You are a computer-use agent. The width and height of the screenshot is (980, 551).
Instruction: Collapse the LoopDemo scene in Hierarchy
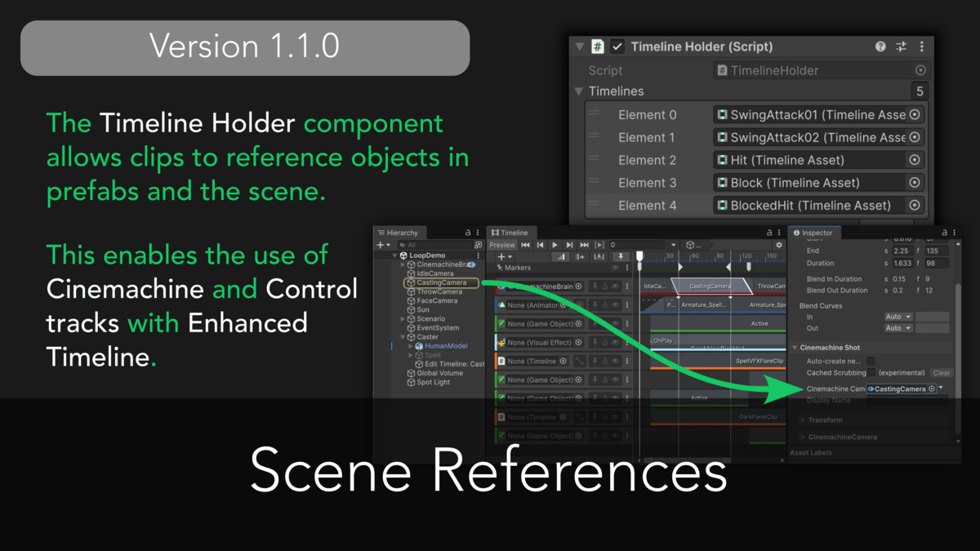394,256
